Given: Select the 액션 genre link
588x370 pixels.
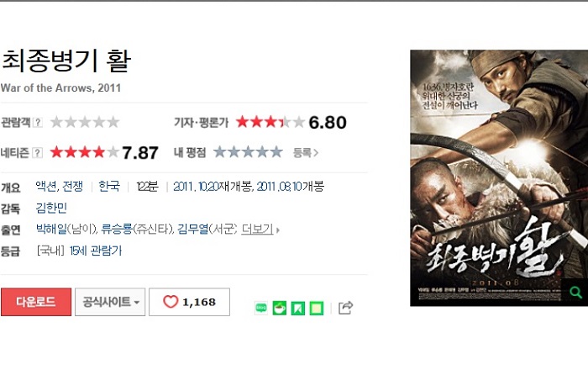Looking at the screenshot, I should pyautogui.click(x=46, y=186).
